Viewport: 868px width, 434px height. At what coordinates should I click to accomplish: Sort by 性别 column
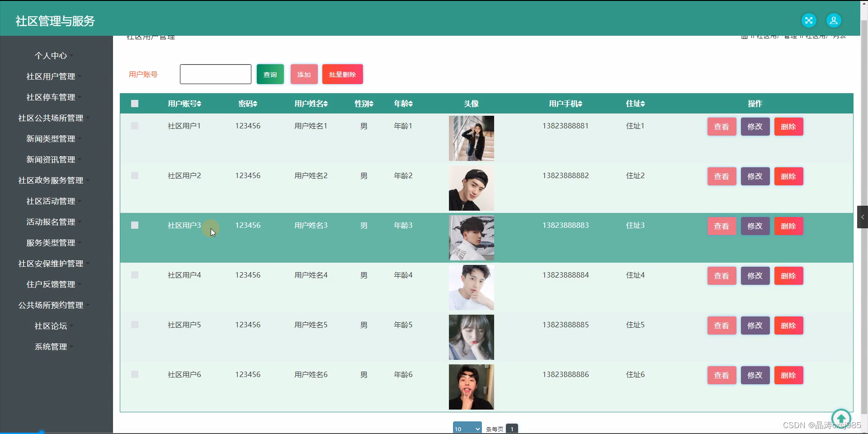(364, 104)
